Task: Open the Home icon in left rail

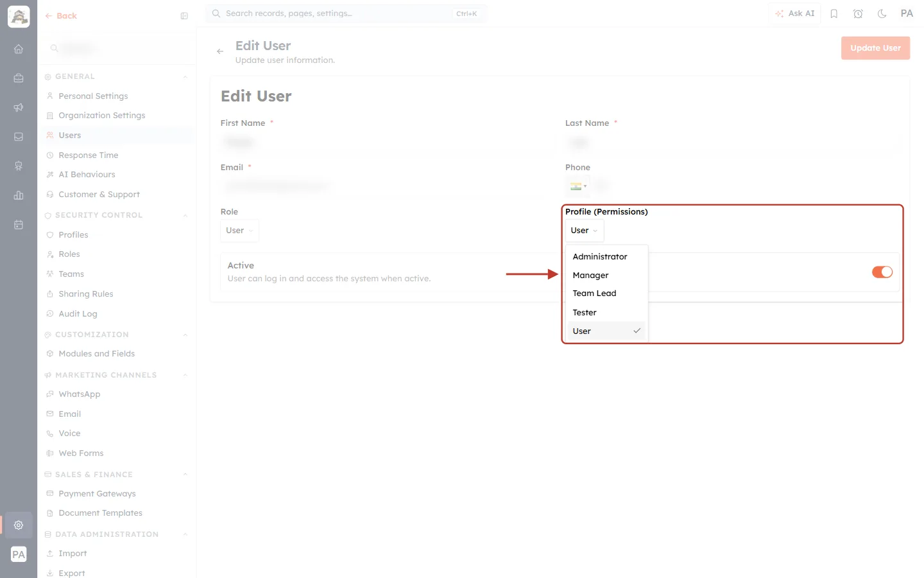Action: (19, 49)
